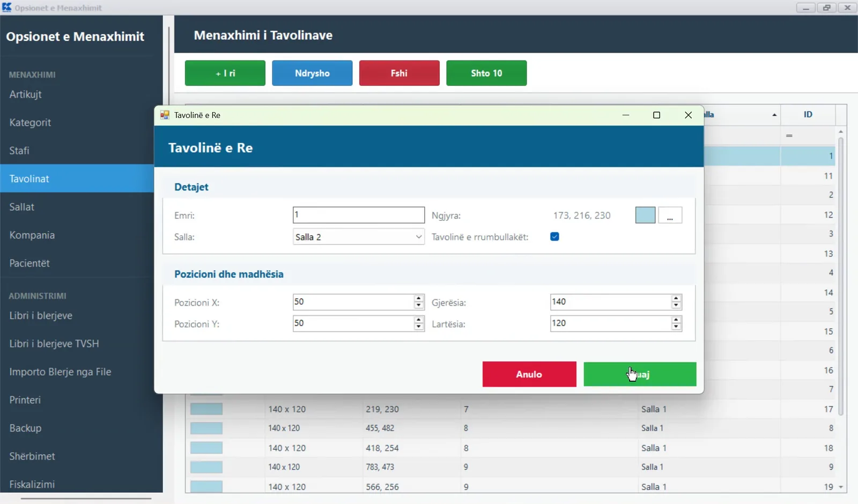Increase Gjerësia with up arrow
The height and width of the screenshot is (504, 858).
(x=676, y=298)
